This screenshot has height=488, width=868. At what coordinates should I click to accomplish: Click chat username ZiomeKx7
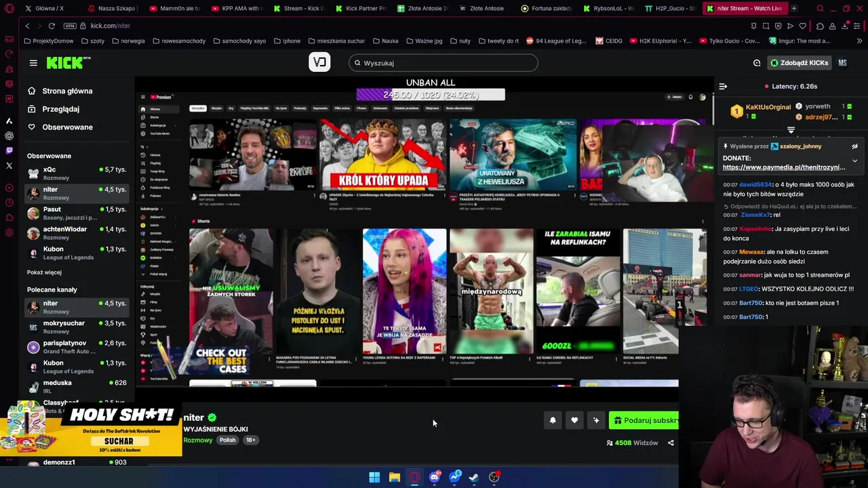[x=755, y=215]
